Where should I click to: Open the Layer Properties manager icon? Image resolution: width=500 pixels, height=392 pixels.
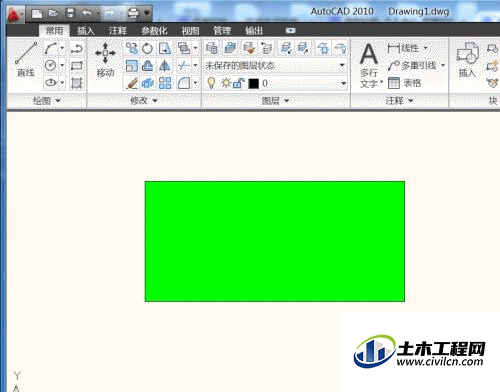pos(212,48)
